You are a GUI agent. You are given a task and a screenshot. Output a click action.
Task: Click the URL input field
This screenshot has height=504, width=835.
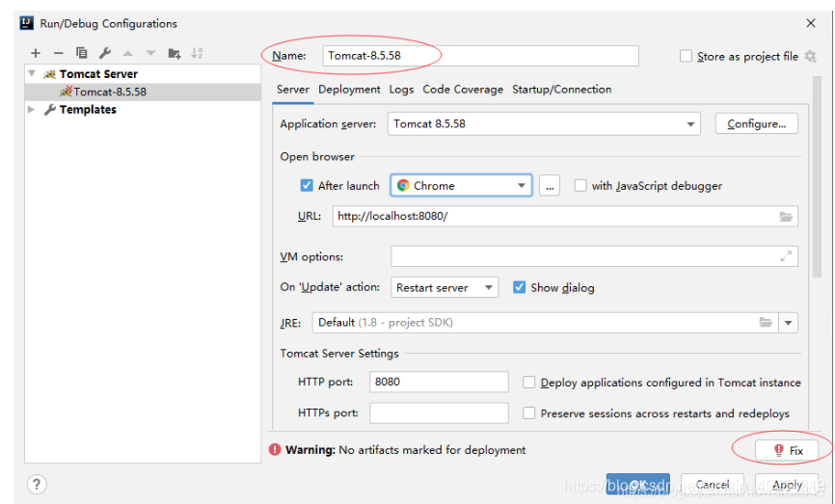click(565, 216)
